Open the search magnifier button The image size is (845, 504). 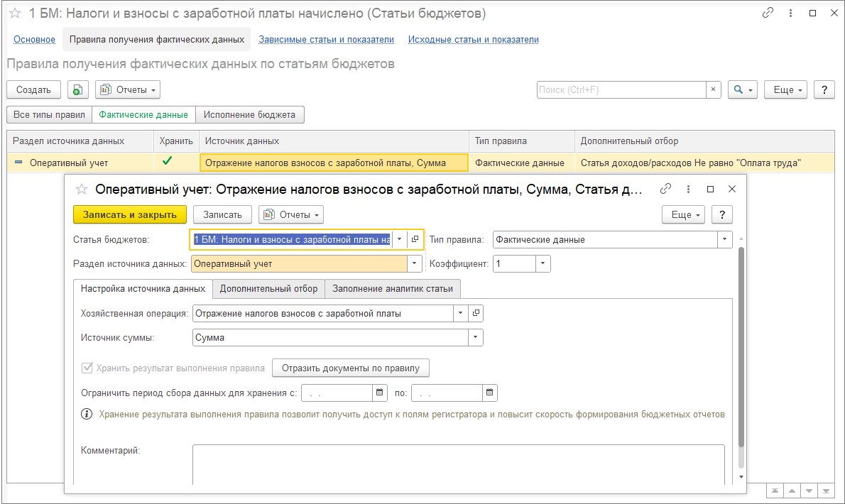click(x=742, y=90)
